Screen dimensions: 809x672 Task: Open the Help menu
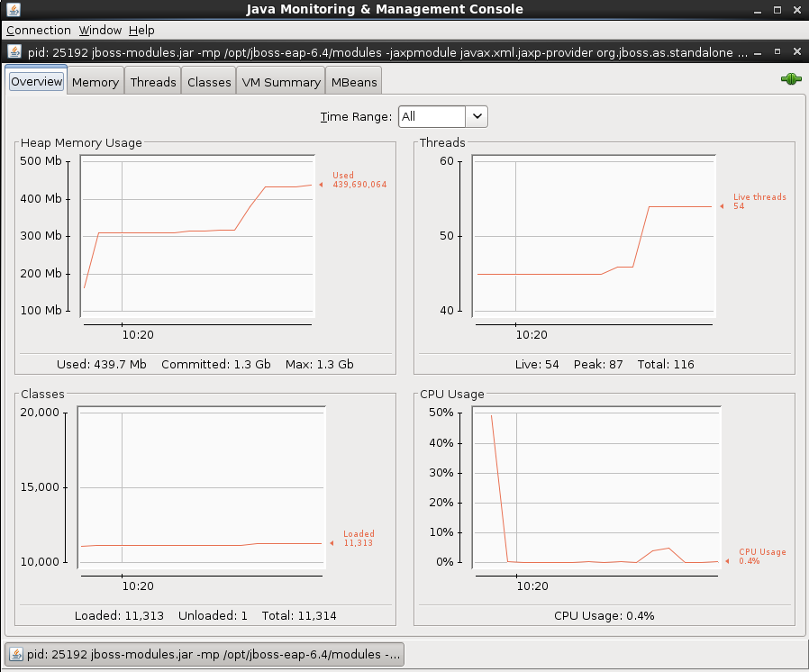141,31
